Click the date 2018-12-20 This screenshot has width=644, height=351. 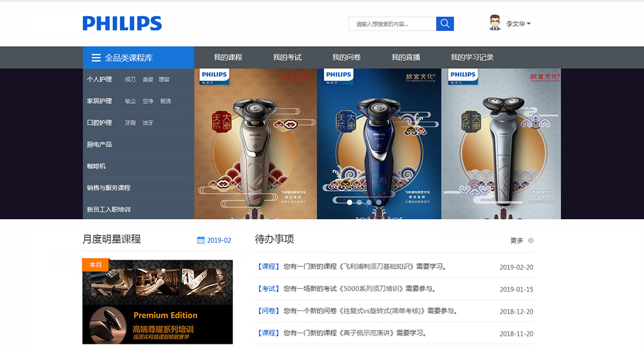[516, 312]
